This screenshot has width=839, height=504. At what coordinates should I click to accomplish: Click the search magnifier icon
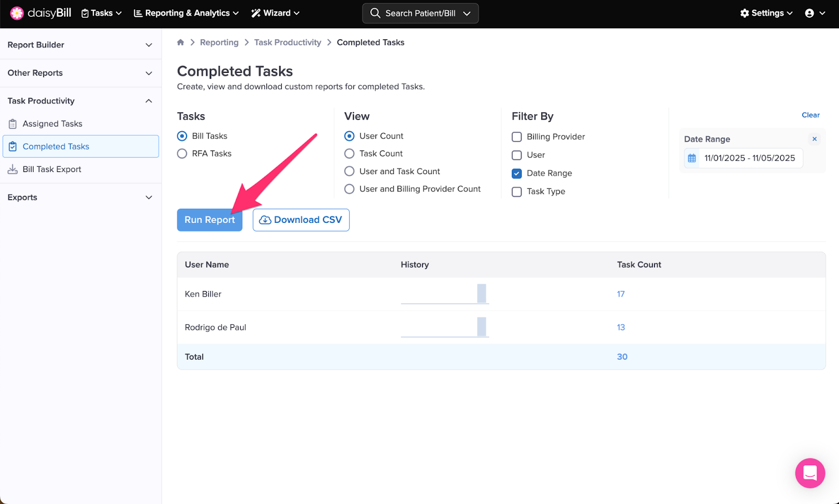coord(375,13)
